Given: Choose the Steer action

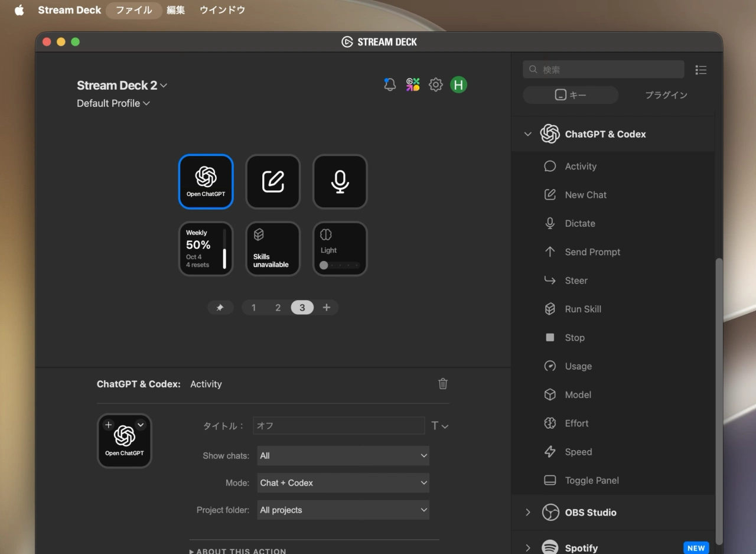Looking at the screenshot, I should click(613, 281).
